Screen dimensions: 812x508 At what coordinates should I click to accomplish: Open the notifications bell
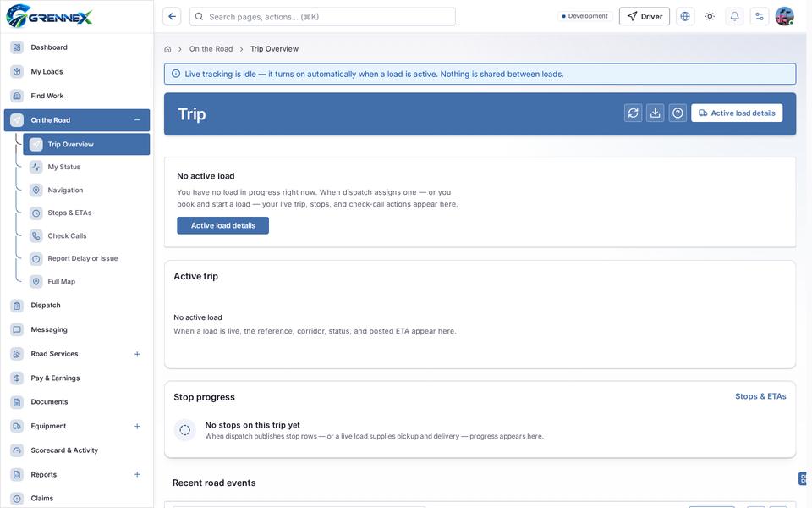[x=734, y=17]
